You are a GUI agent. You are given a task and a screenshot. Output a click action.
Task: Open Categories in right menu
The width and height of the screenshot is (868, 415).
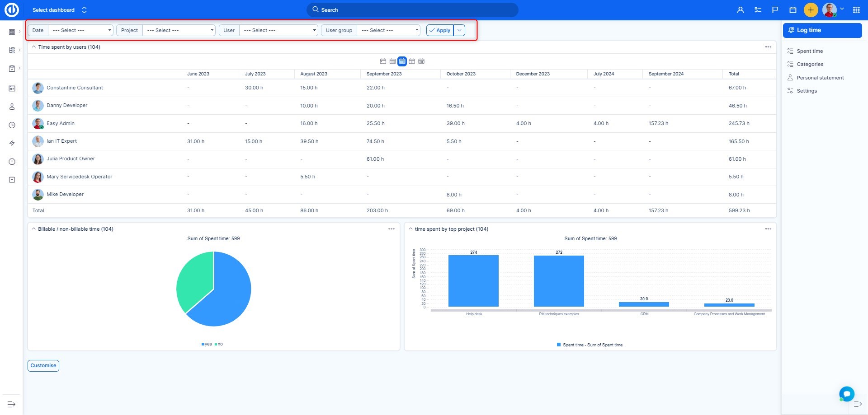[810, 64]
